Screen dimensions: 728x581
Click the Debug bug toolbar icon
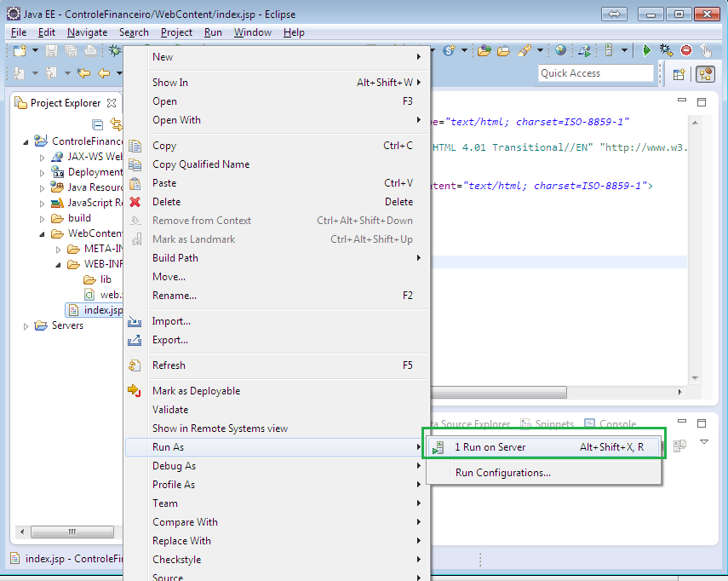tap(115, 50)
